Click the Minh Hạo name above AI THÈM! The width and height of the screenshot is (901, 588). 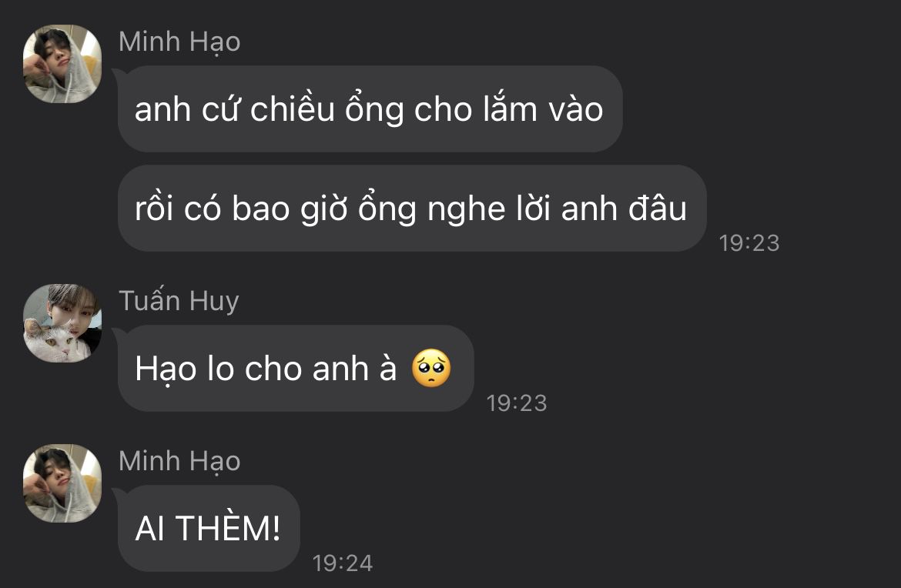click(x=179, y=462)
